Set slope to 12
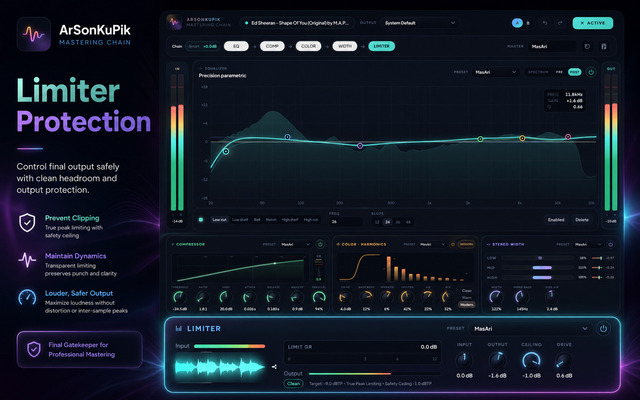Image resolution: width=640 pixels, height=400 pixels. pos(377,222)
